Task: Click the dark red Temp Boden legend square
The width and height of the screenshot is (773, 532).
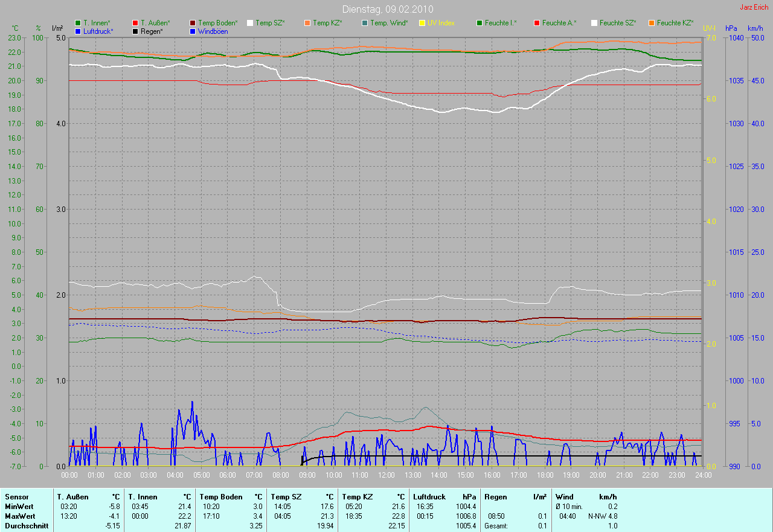Action: coord(193,23)
